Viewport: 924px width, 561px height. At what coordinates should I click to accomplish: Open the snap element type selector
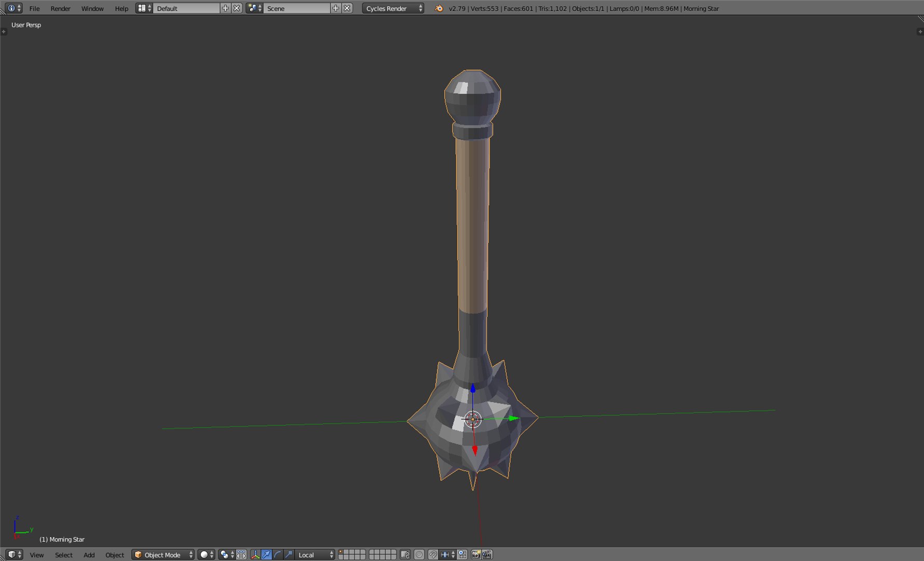pos(448,555)
